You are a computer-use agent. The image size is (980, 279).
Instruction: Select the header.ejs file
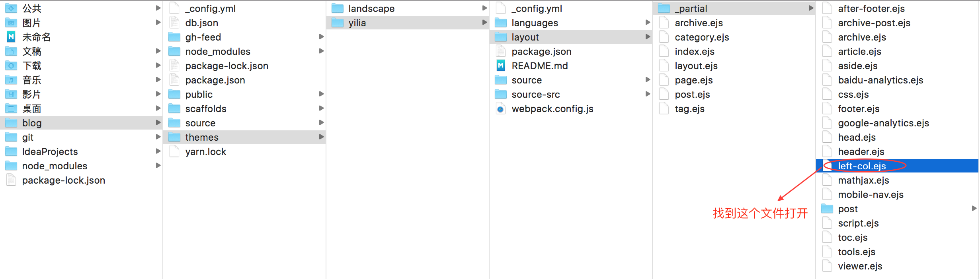[x=861, y=151]
